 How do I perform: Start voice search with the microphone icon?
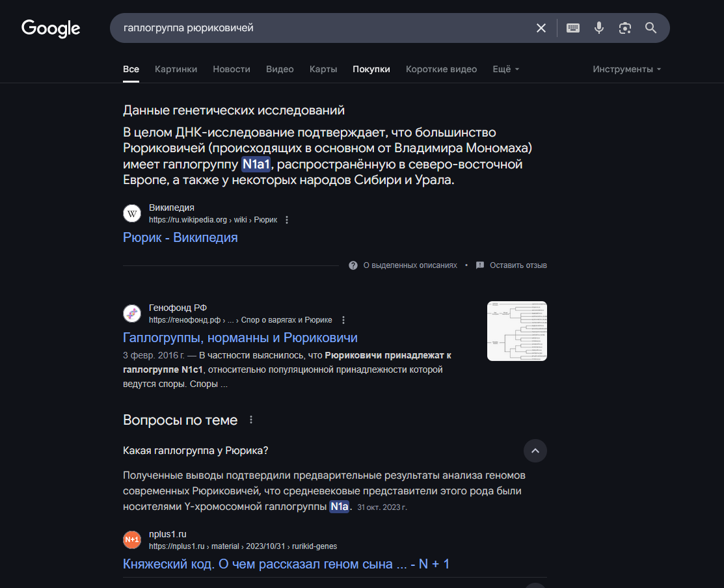tap(599, 28)
